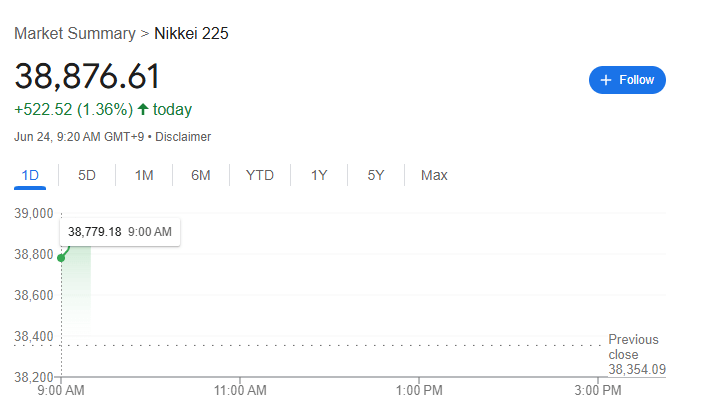Show the 5Y chart range
The width and height of the screenshot is (704, 418).
[x=376, y=175]
